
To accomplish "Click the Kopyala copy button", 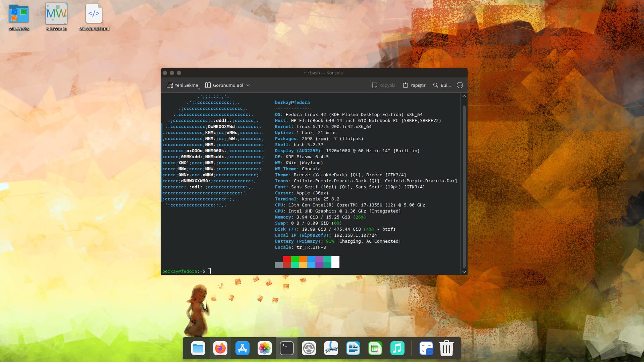I will tap(383, 85).
